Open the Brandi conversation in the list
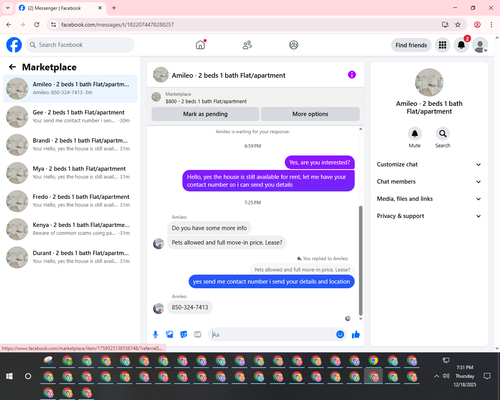Viewport: 500px width, 400px height. pyautogui.click(x=70, y=145)
